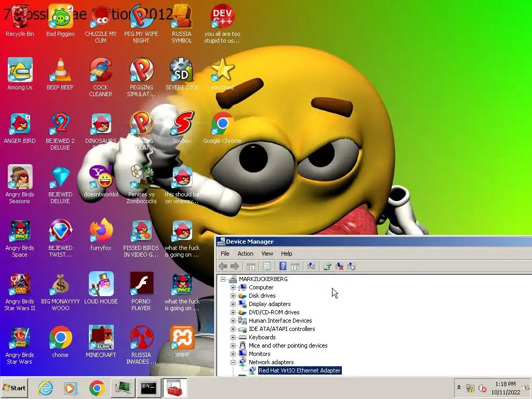The height and width of the screenshot is (399, 532).
Task: Expand the Display adapters node
Action: click(x=233, y=304)
